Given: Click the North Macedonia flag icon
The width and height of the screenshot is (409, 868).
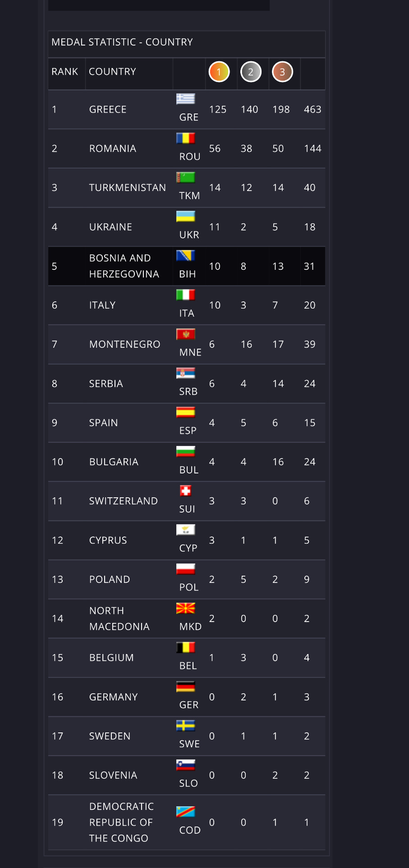Looking at the screenshot, I should tap(185, 608).
